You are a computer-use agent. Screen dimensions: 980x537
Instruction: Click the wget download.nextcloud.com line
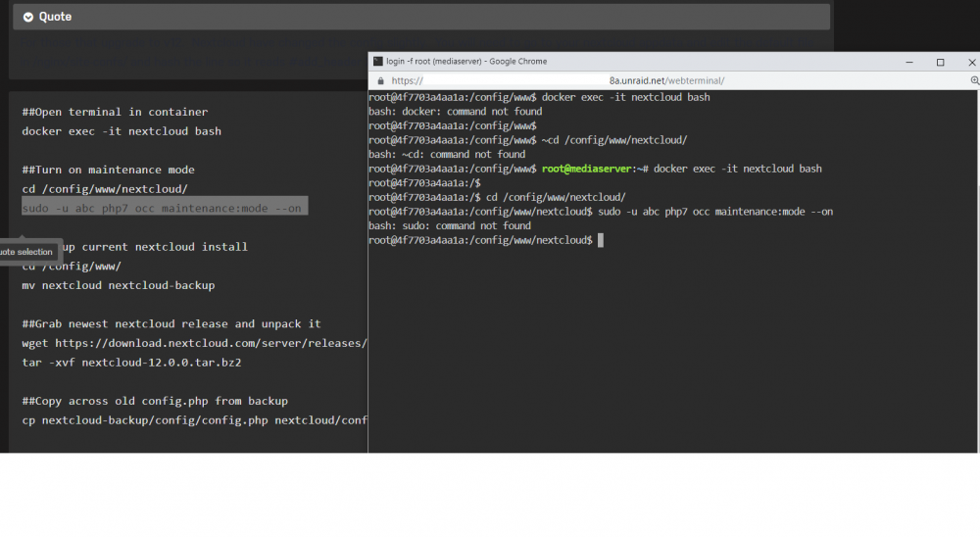(194, 343)
